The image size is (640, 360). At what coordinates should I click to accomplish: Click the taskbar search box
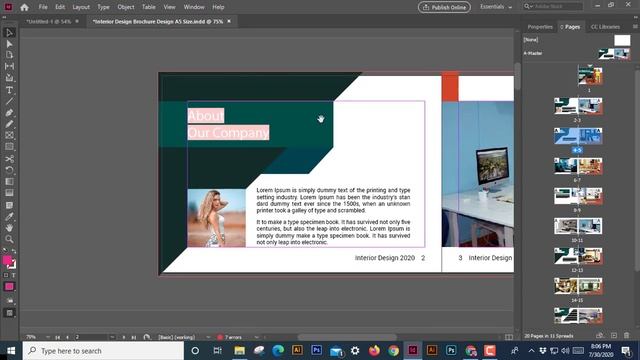click(x=103, y=351)
